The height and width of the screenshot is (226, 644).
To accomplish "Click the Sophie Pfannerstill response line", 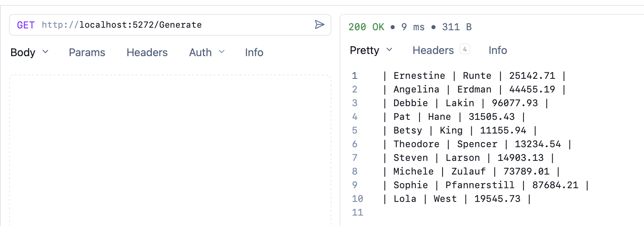I will [486, 185].
